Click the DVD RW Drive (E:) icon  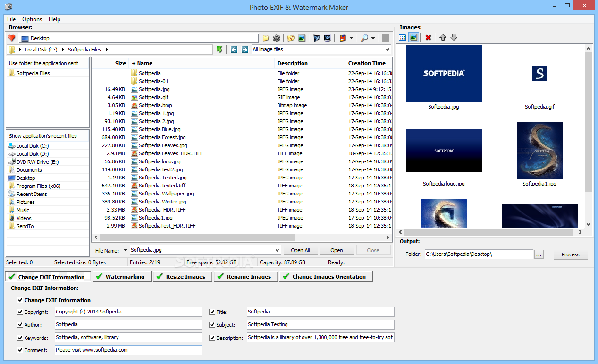pyautogui.click(x=12, y=162)
